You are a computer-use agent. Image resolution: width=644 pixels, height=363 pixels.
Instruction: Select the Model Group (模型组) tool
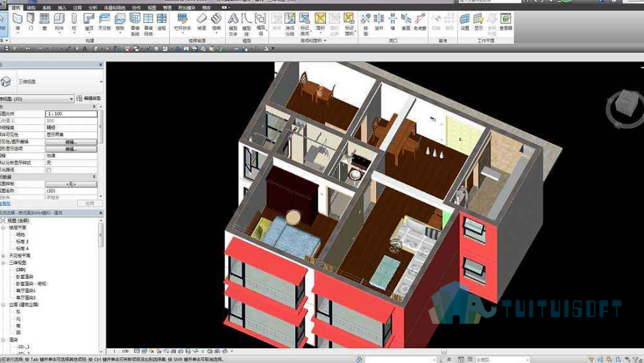[260, 24]
